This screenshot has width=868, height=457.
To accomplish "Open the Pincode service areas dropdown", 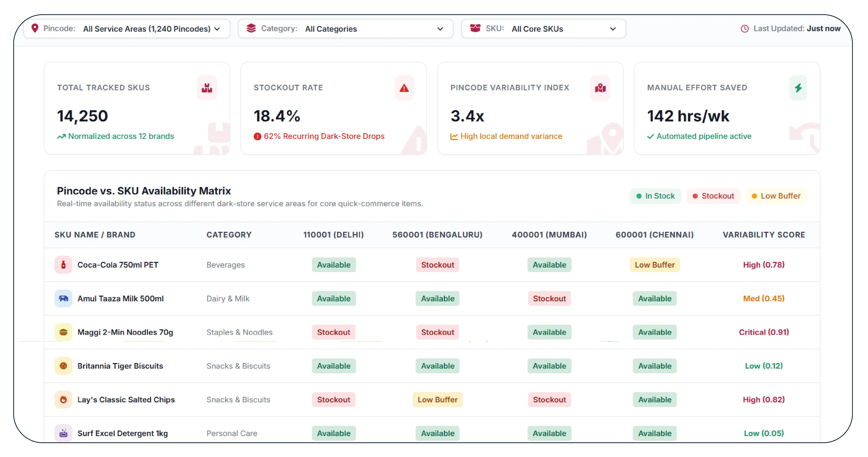I will point(127,29).
